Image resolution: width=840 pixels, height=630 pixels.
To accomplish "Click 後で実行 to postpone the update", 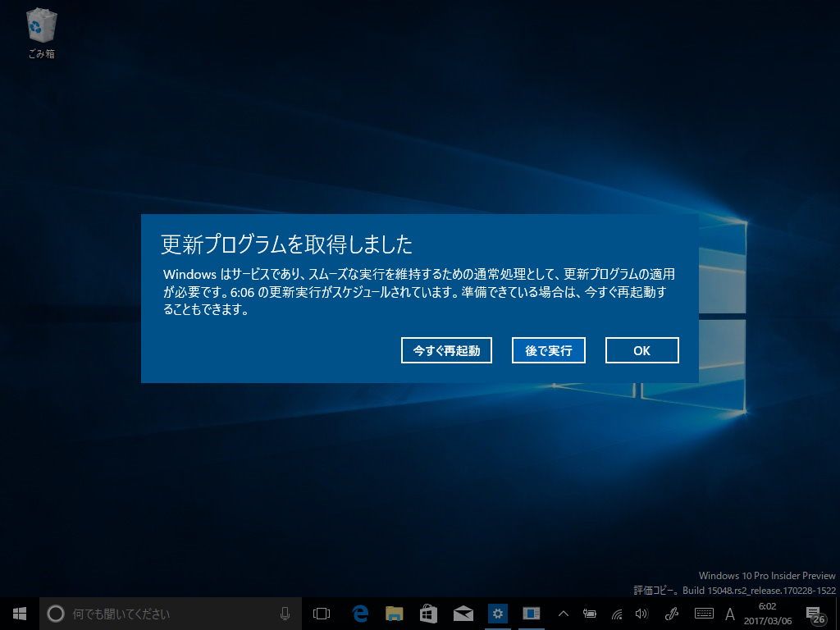I will 548,350.
